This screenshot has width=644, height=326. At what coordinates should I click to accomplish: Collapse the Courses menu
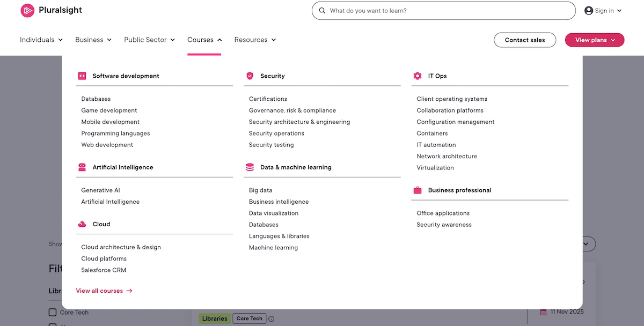pos(204,40)
